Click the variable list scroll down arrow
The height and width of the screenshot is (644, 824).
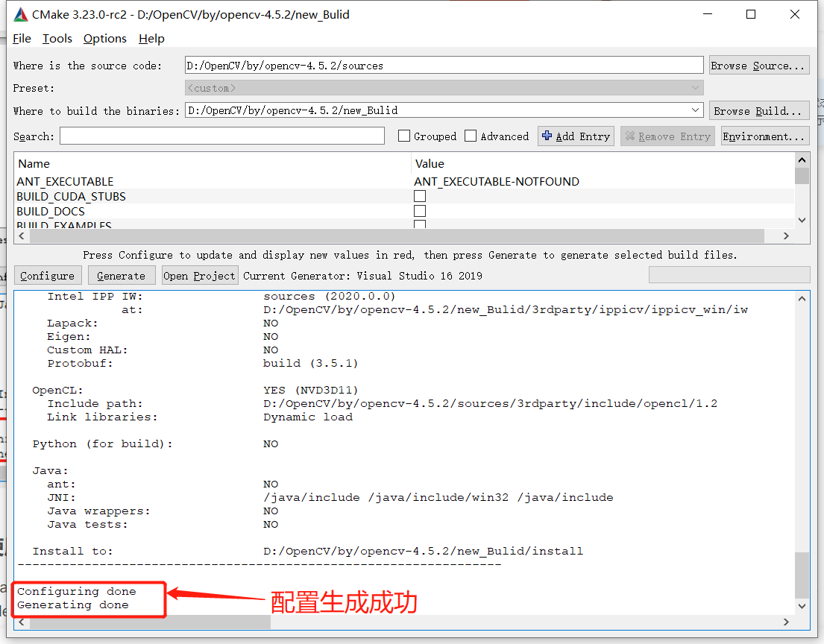[802, 221]
